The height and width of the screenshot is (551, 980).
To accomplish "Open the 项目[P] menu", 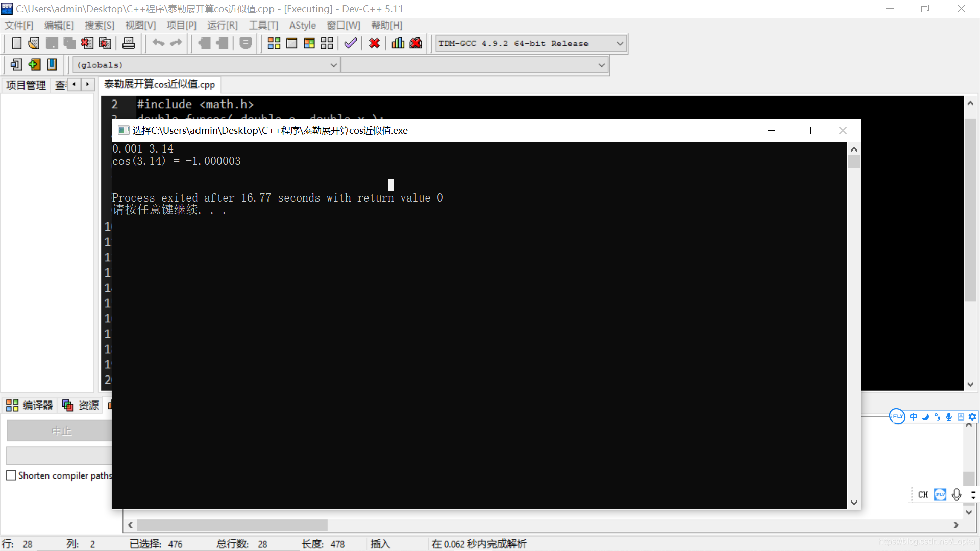I will coord(182,26).
